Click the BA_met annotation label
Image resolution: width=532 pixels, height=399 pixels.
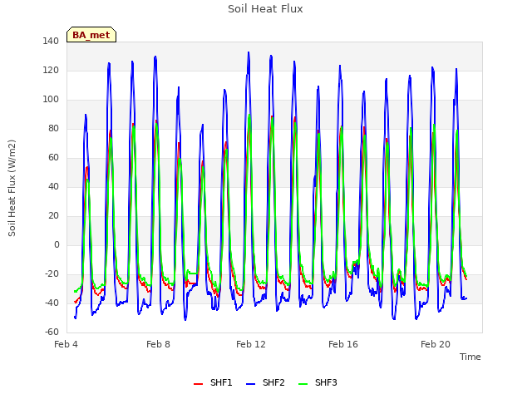(x=91, y=35)
